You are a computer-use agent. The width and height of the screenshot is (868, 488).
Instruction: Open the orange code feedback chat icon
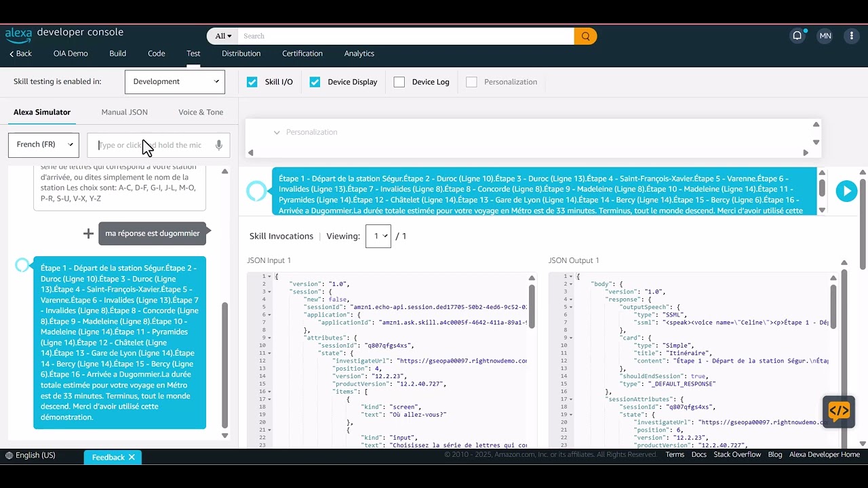coord(839,411)
